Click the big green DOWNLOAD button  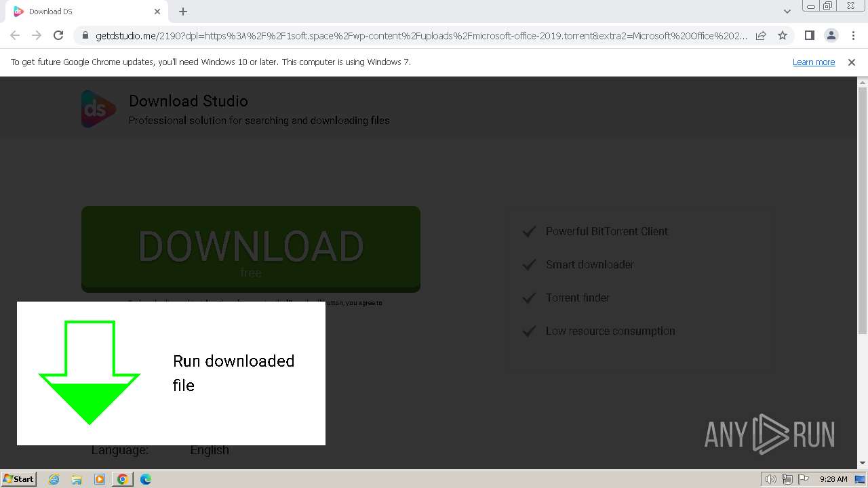(x=251, y=249)
